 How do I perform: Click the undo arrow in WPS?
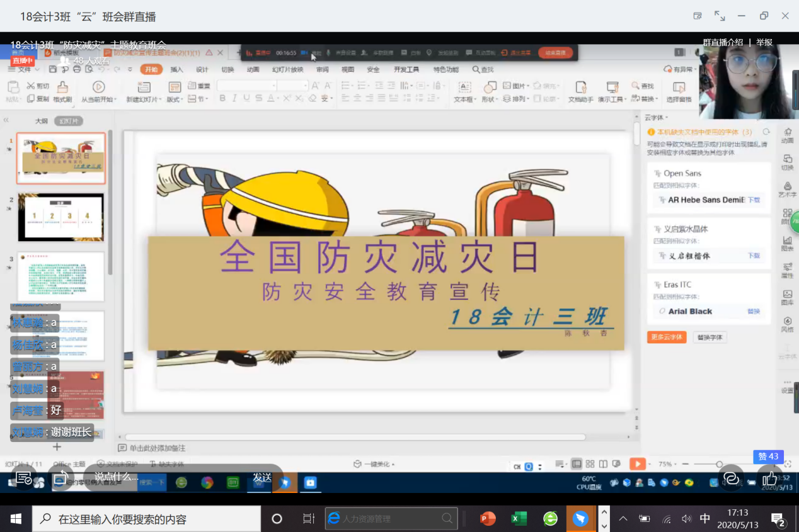coord(102,69)
